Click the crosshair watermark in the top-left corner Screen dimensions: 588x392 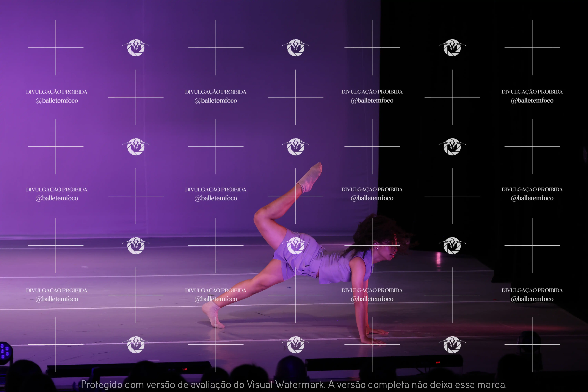pos(56,48)
